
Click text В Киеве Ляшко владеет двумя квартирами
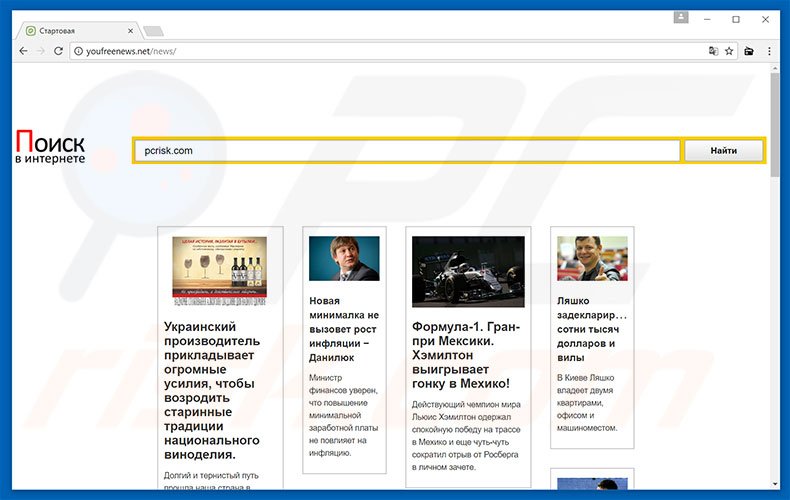[586, 403]
